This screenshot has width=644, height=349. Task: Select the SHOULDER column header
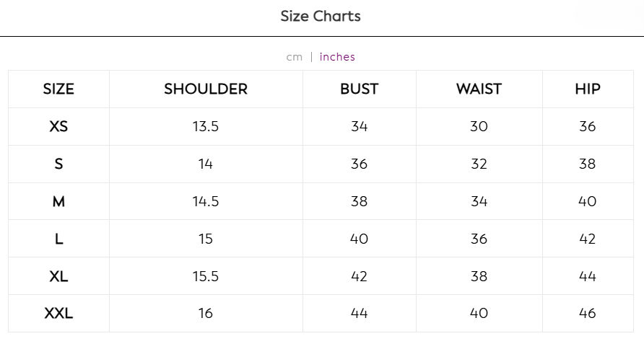(x=206, y=89)
